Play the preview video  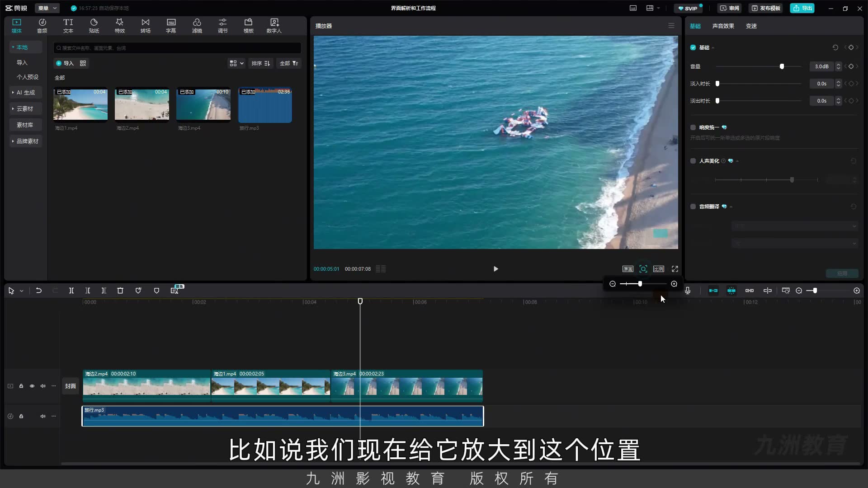[x=495, y=269]
